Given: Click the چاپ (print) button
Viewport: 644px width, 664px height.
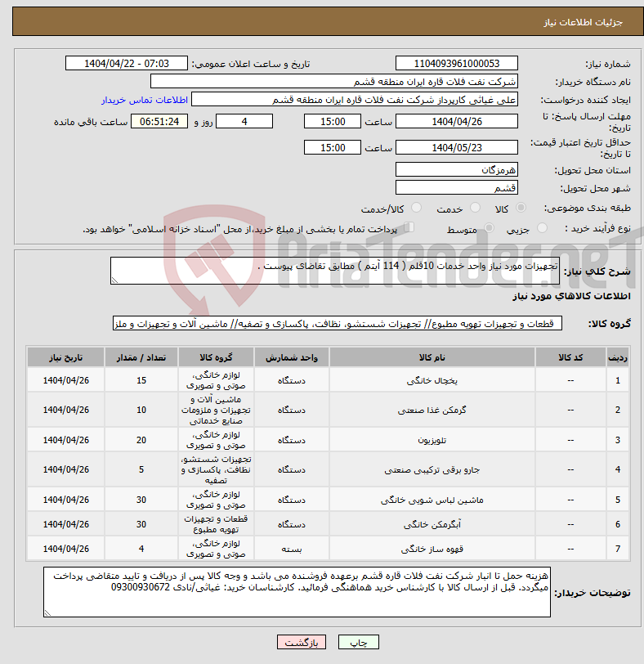Looking at the screenshot, I should pyautogui.click(x=359, y=642).
